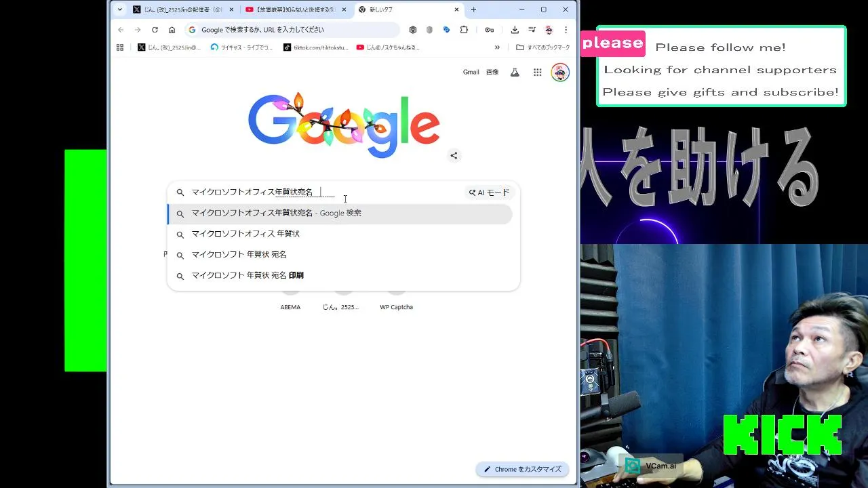The image size is (868, 488).
Task: Click the AI モード button
Action: pyautogui.click(x=489, y=192)
